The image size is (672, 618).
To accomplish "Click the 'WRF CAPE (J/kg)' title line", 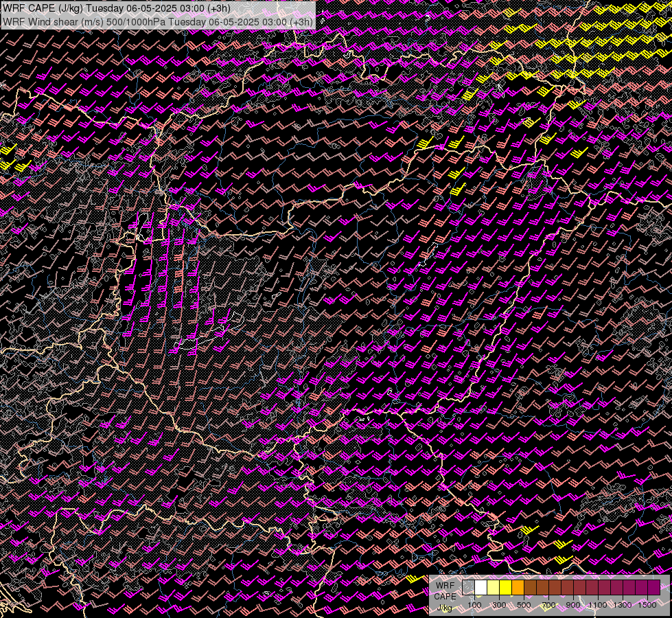I will pyautogui.click(x=116, y=8).
